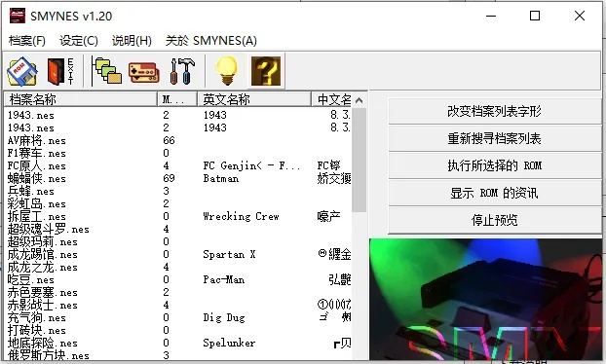
Task: Click the 重新搜寻档案列表 button
Action: [494, 138]
